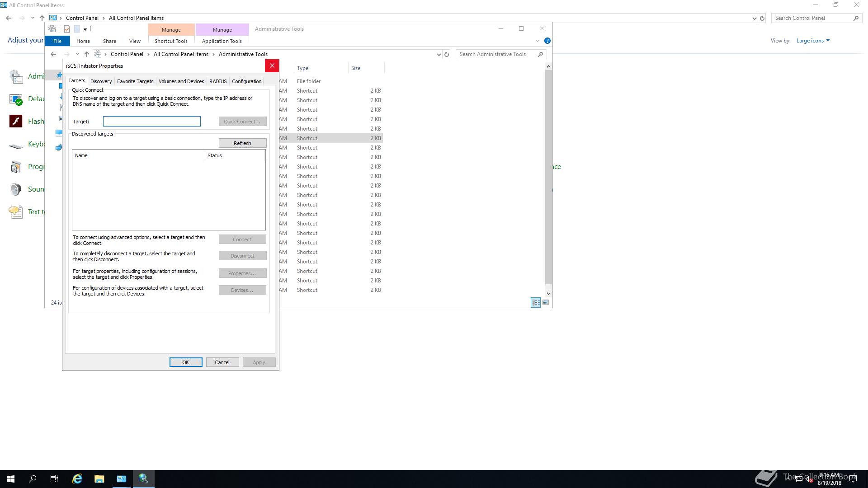Click the Refresh button for discovered targets

[x=242, y=143]
